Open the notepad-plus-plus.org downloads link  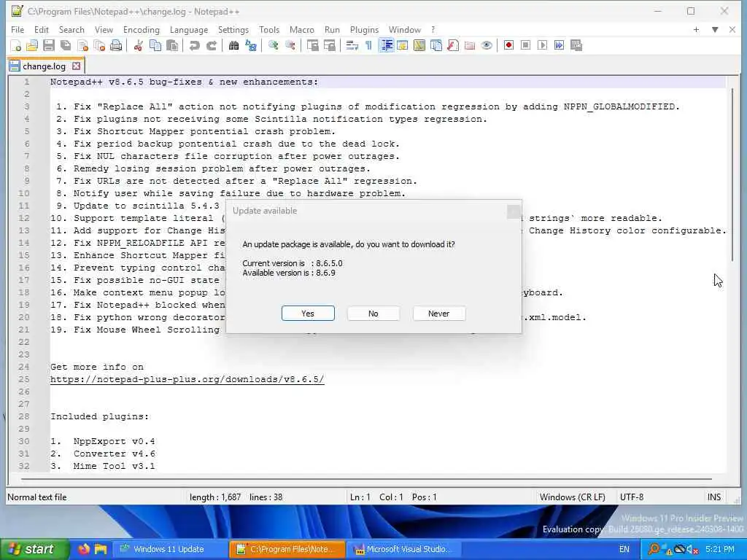[x=187, y=379]
